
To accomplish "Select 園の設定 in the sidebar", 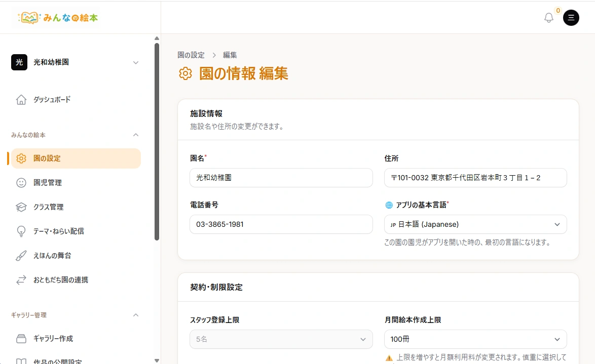I will [76, 158].
